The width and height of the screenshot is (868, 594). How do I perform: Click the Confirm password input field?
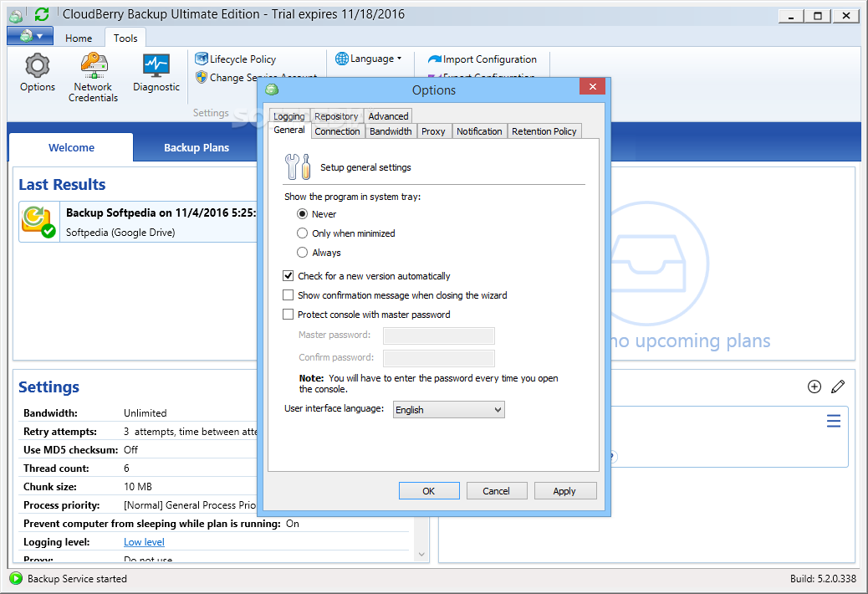pyautogui.click(x=438, y=357)
